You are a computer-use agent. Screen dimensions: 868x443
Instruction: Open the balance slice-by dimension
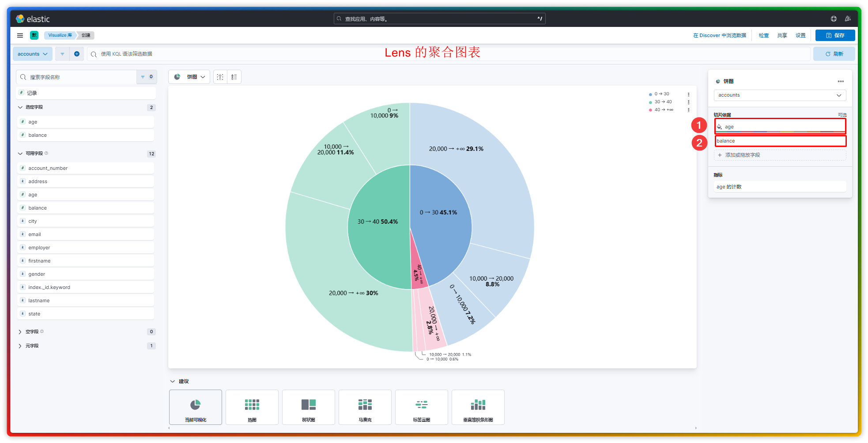[781, 141]
